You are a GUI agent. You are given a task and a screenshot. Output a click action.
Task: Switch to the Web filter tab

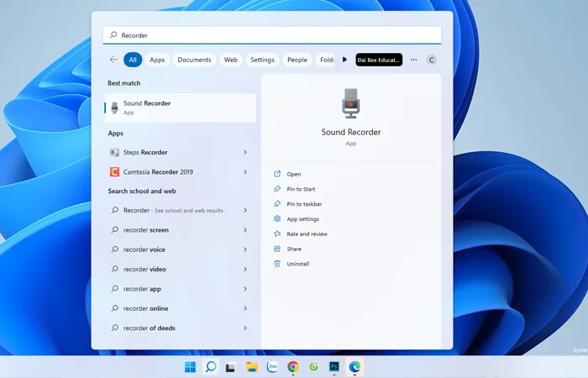(231, 60)
